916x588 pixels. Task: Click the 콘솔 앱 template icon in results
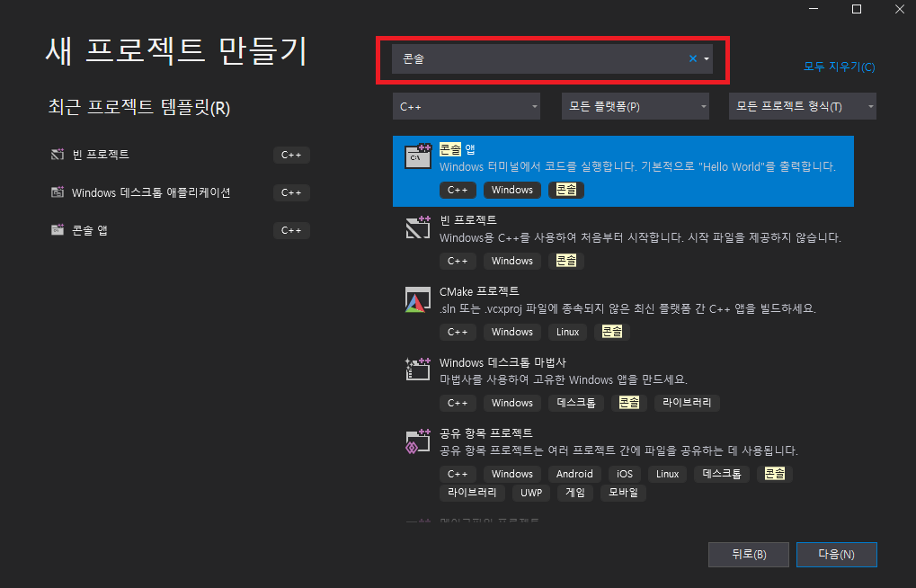point(418,156)
